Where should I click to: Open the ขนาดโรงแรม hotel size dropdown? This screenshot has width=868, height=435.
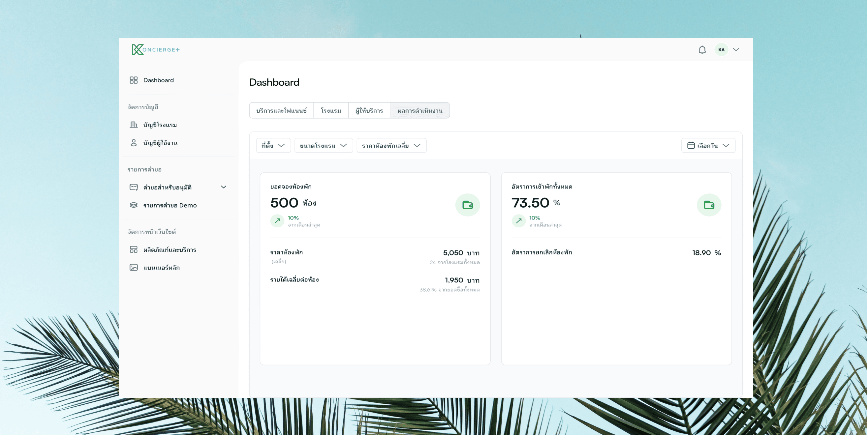point(323,145)
